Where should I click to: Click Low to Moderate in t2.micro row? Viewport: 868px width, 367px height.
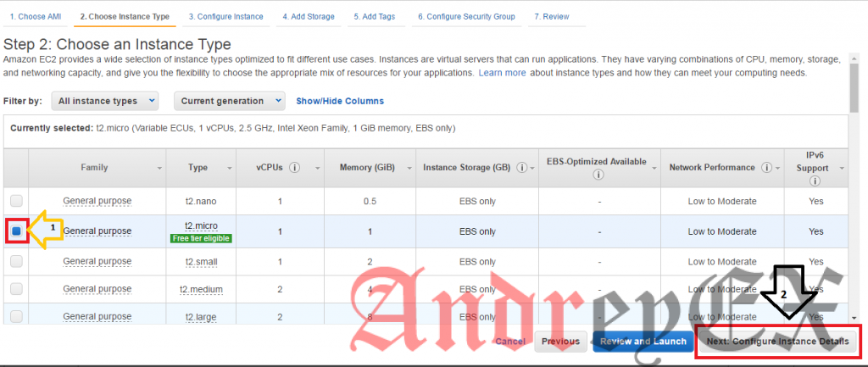coord(722,231)
